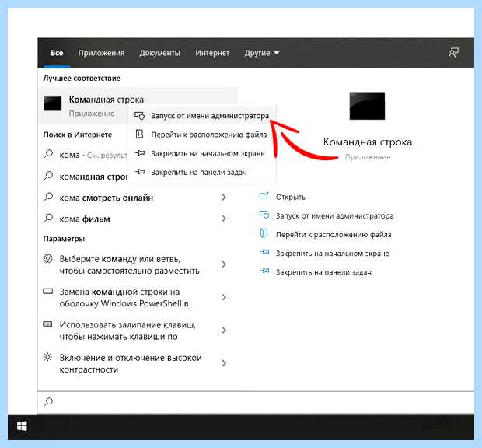
Task: Click shield icon in right pane admin launch
Action: [x=264, y=215]
